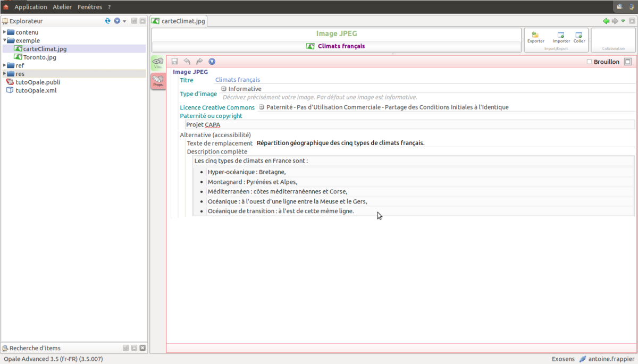Open the Fenêtres menu
Viewport: 638px width, 364px height.
89,7
